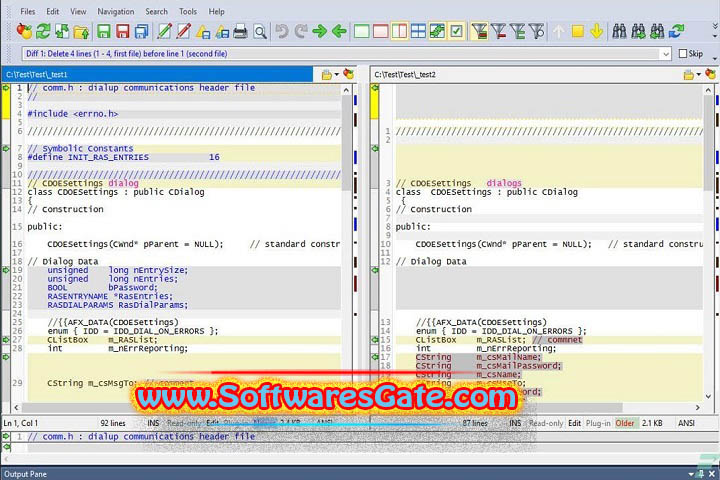Viewport: 720px width, 480px height.
Task: Click binoculars with left arrow Find Previous
Action: coord(657,31)
